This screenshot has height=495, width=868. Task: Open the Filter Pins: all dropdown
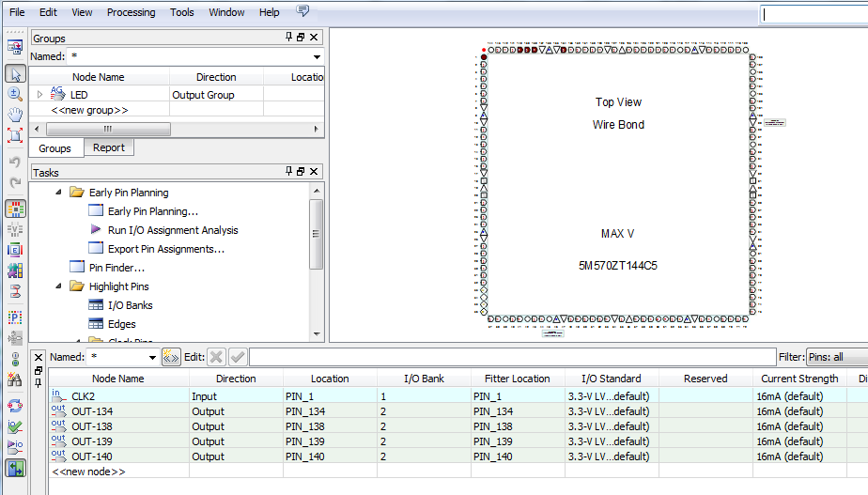pyautogui.click(x=838, y=357)
